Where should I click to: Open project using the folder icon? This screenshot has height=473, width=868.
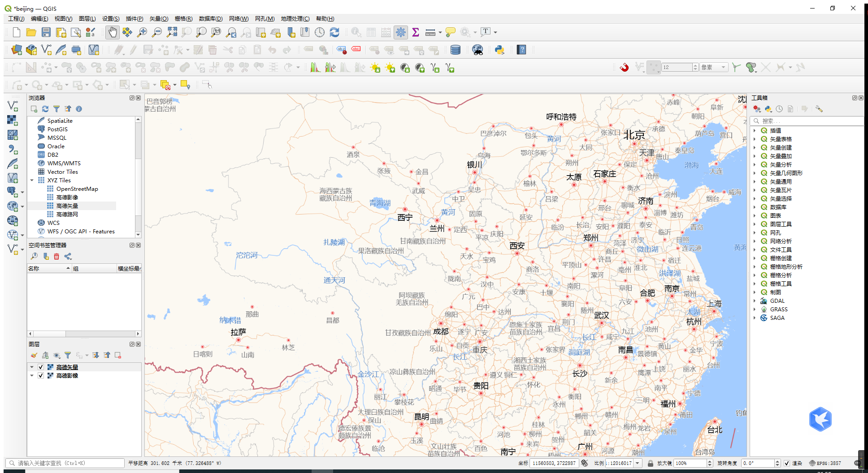pos(31,32)
